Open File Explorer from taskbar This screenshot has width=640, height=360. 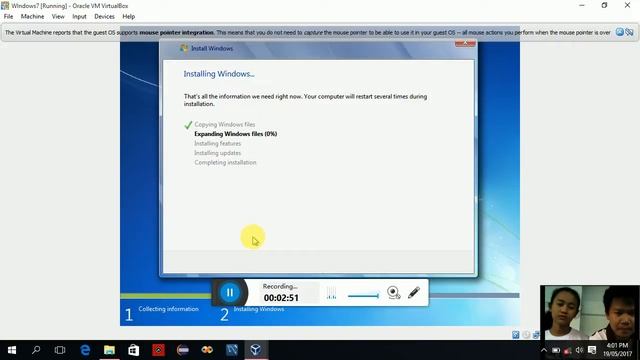tap(109, 350)
